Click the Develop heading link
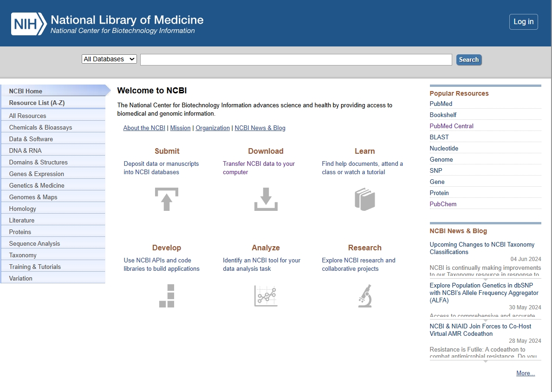552x392 pixels. coord(167,248)
